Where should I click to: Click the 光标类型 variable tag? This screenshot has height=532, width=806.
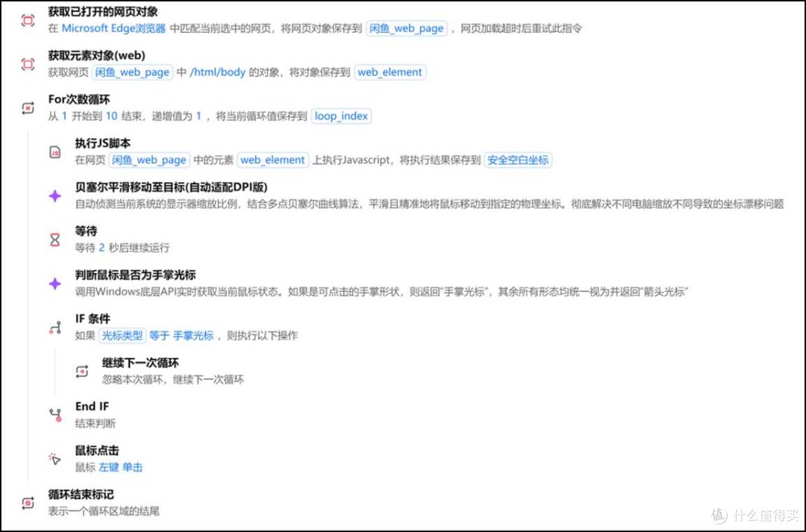[x=122, y=336]
